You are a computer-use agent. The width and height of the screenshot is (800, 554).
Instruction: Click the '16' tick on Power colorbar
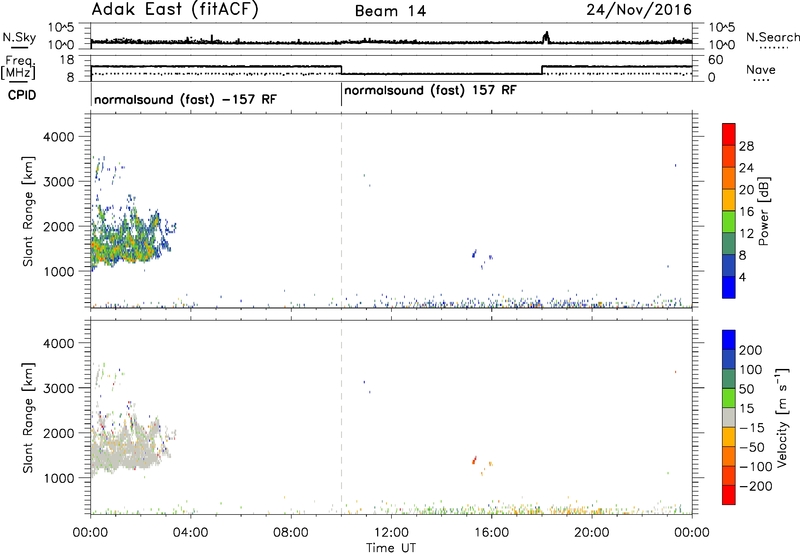746,212
